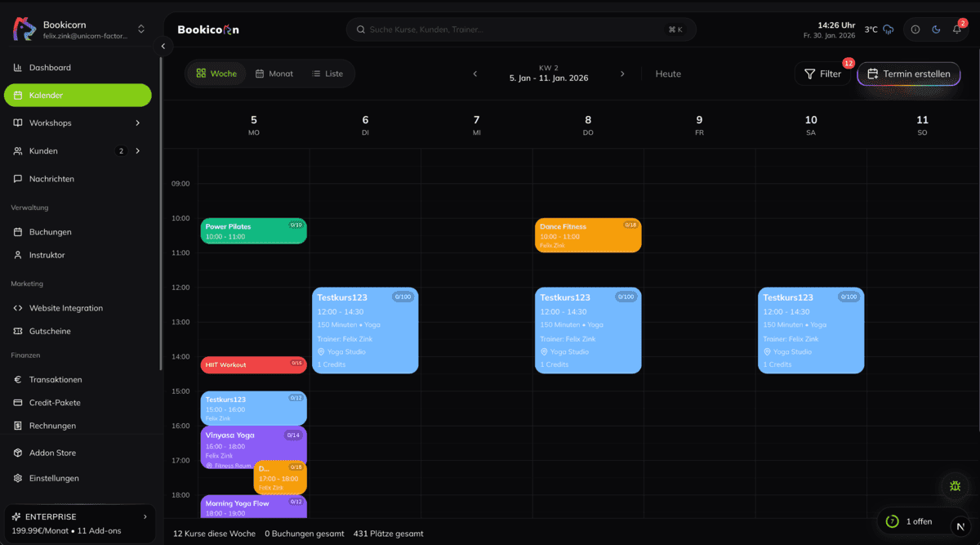Click the Next.js N badge icon
This screenshot has height=545, width=980.
960,526
